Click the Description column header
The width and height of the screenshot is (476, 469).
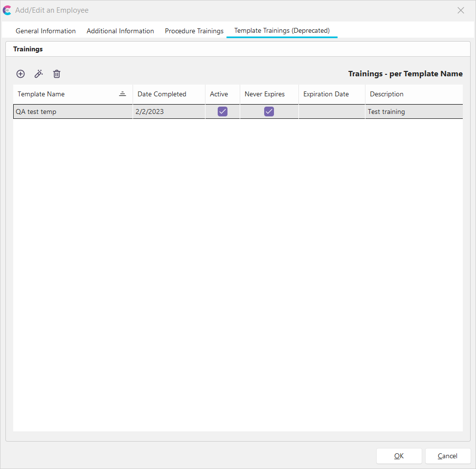pyautogui.click(x=386, y=94)
